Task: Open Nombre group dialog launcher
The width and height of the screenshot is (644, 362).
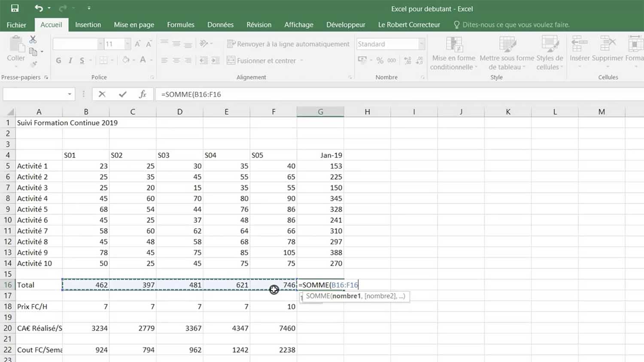Action: coord(422,78)
